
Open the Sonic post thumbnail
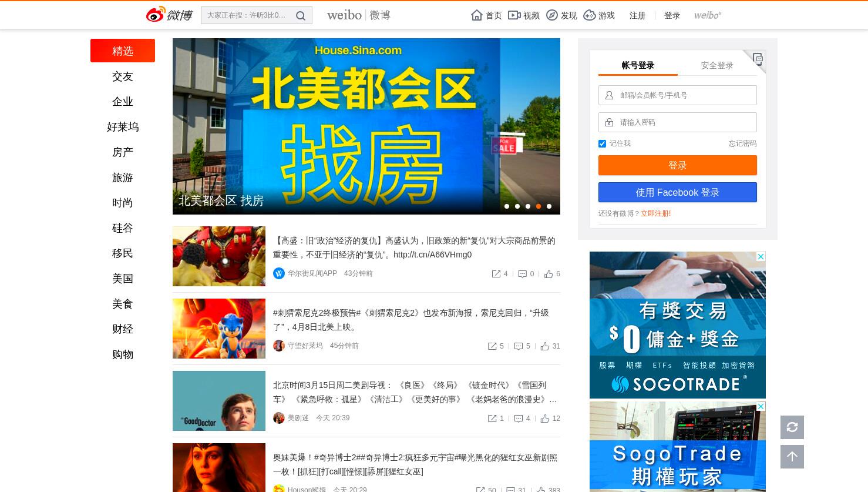(219, 329)
